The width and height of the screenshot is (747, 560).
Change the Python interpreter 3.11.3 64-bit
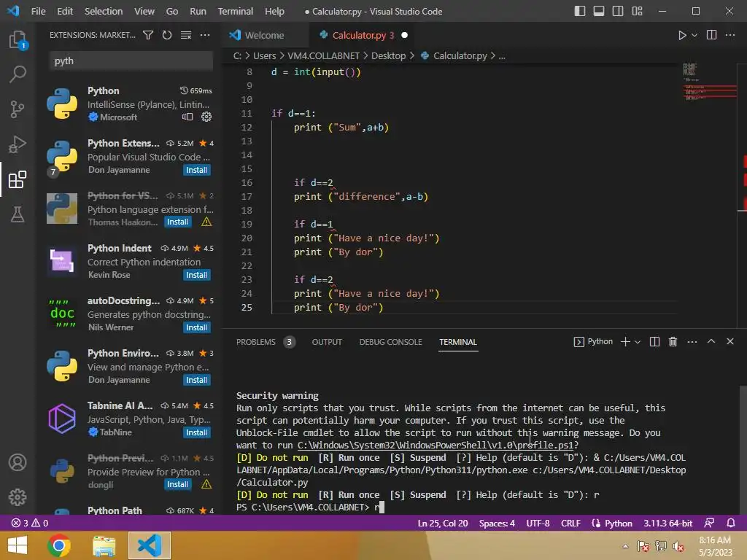pyautogui.click(x=668, y=523)
